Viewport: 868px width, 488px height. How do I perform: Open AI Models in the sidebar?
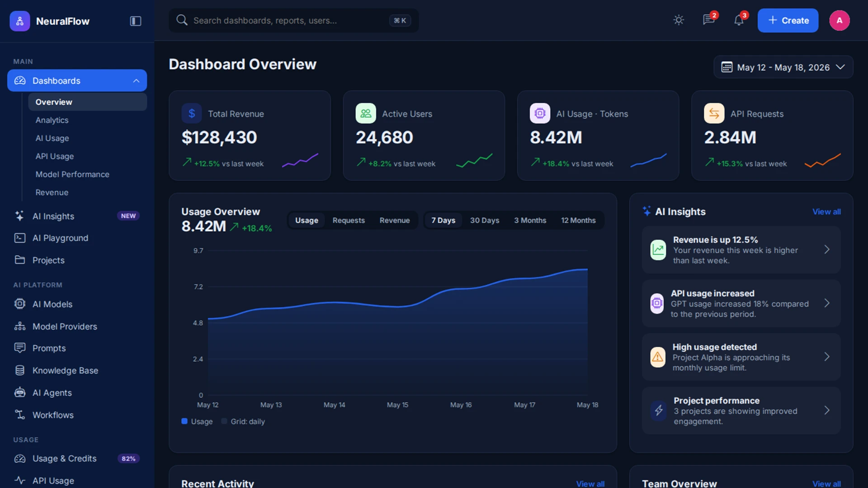tap(77, 304)
